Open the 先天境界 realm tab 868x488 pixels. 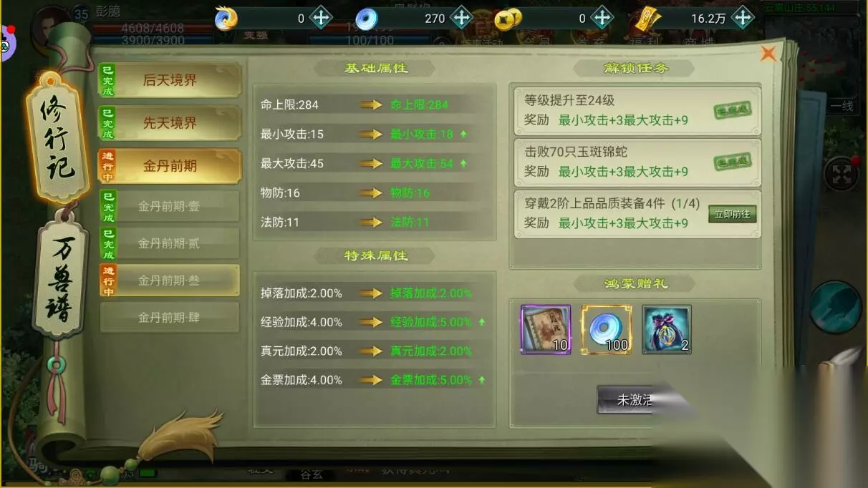[x=170, y=123]
